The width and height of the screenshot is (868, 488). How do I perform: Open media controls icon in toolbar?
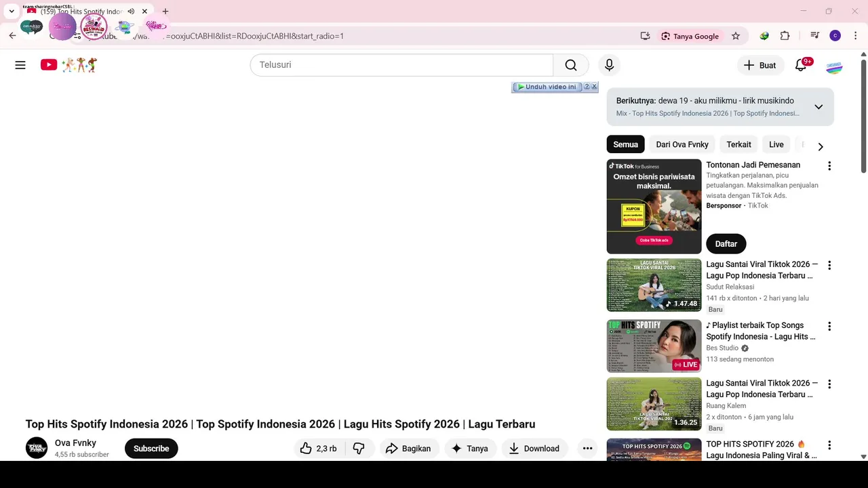click(814, 36)
